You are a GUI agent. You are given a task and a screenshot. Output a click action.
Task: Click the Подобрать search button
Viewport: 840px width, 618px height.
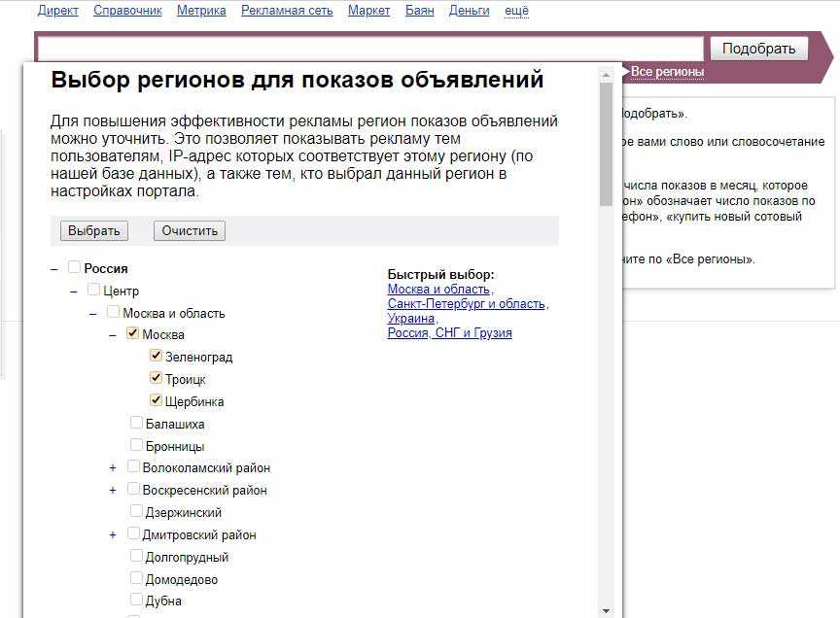tap(758, 49)
